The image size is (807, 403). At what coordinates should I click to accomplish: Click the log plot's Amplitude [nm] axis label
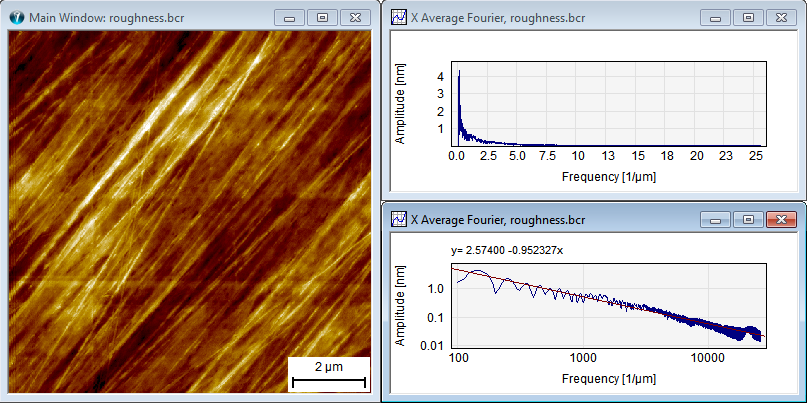401,306
